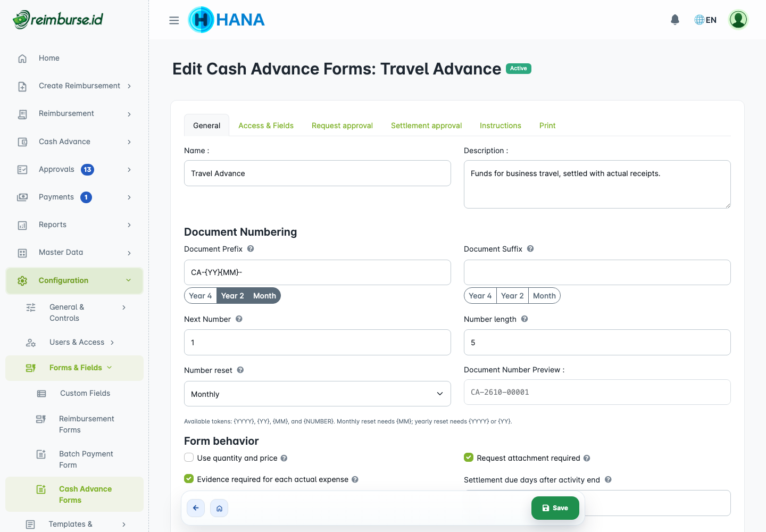Toggle Year 4 token for Document Prefix
Image resolution: width=766 pixels, height=532 pixels.
pyautogui.click(x=201, y=296)
